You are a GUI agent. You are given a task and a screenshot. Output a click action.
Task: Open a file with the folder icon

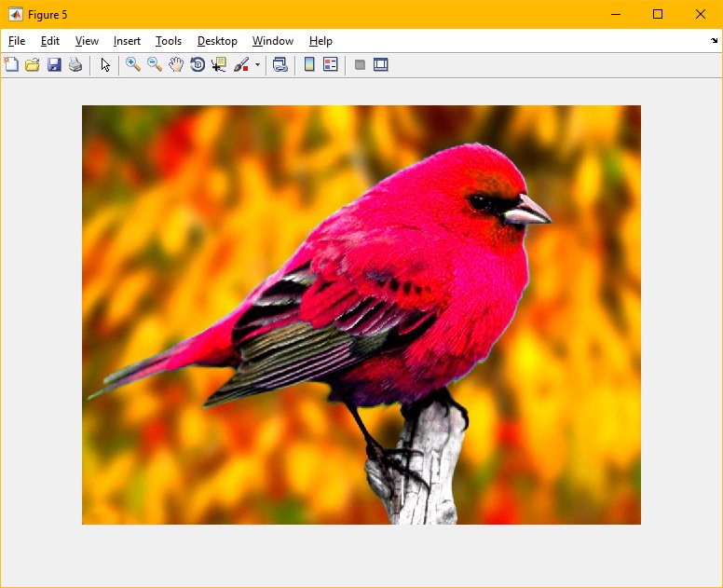coord(33,64)
